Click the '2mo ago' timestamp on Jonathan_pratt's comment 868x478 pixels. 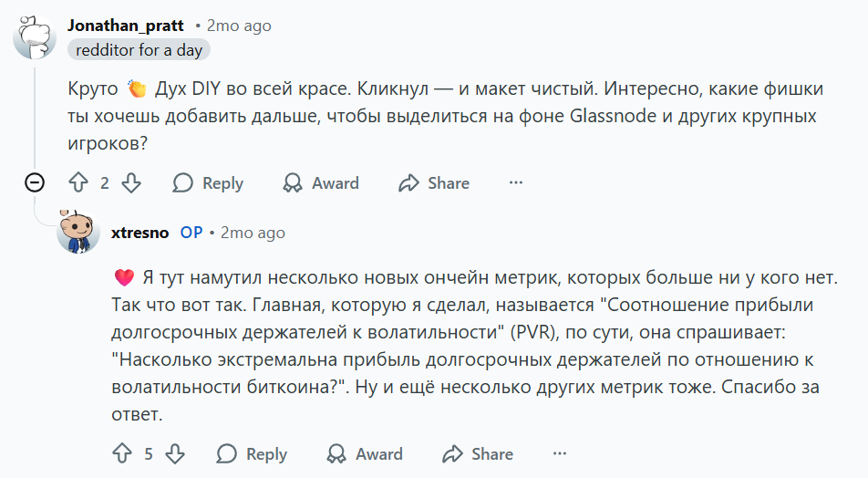click(239, 26)
